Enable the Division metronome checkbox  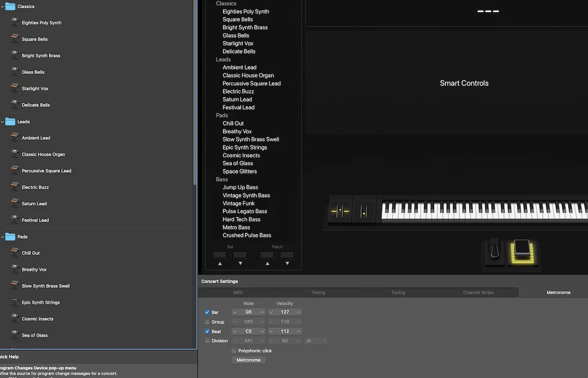click(207, 341)
